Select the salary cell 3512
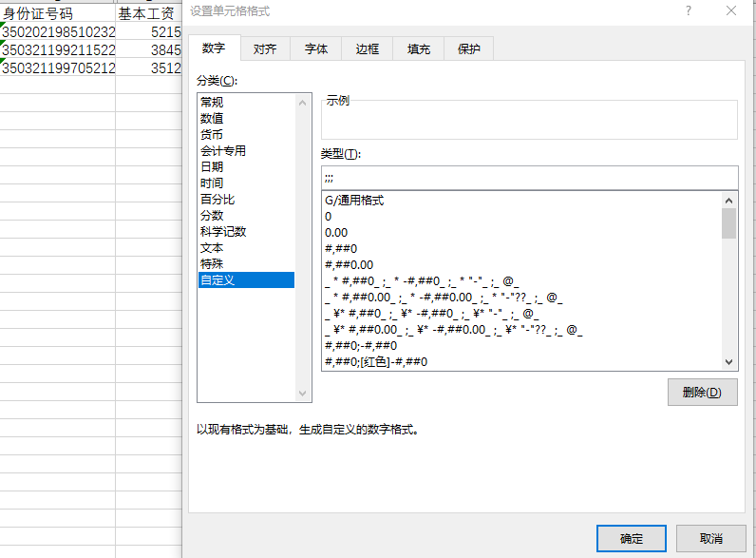This screenshot has height=558, width=756. (x=148, y=67)
